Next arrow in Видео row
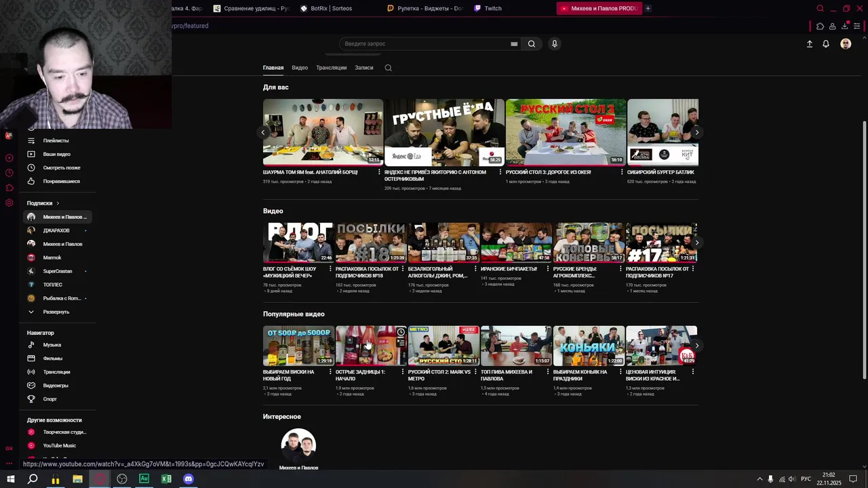The width and height of the screenshot is (868, 488). [696, 243]
